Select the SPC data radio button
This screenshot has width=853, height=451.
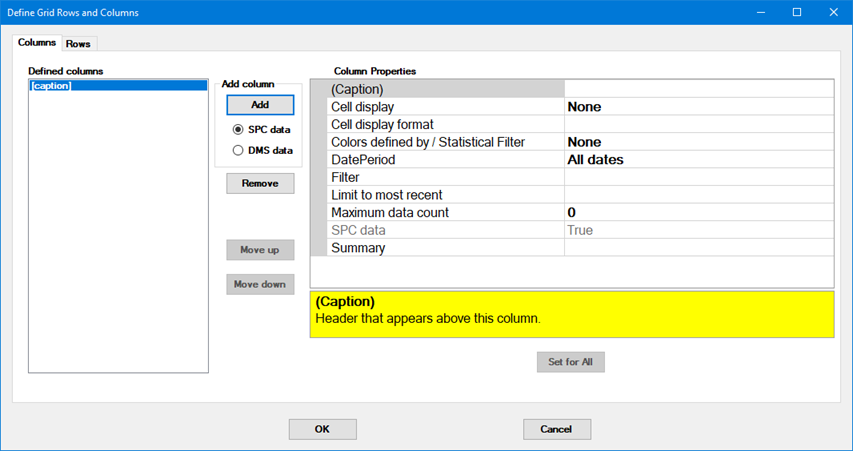(238, 130)
